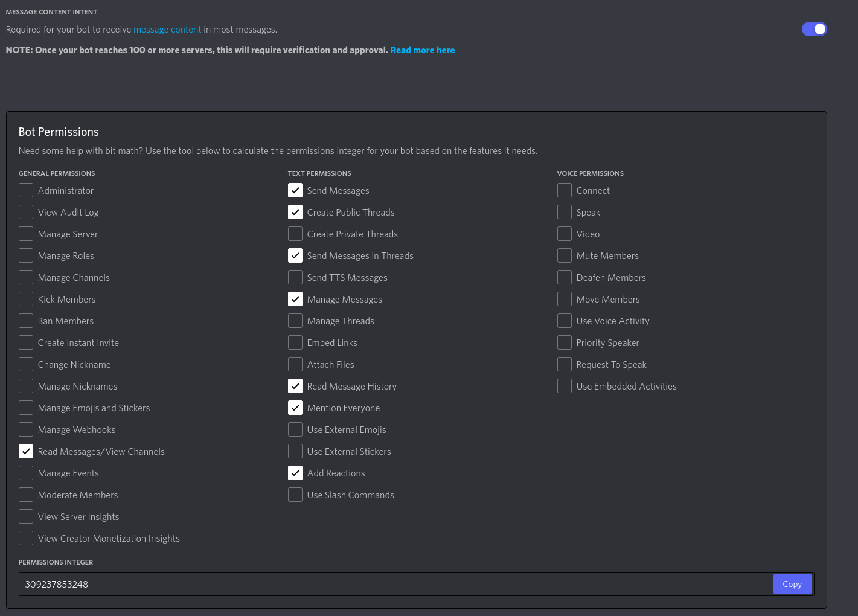Image resolution: width=858 pixels, height=616 pixels.
Task: Copy the permissions integer
Action: (792, 584)
